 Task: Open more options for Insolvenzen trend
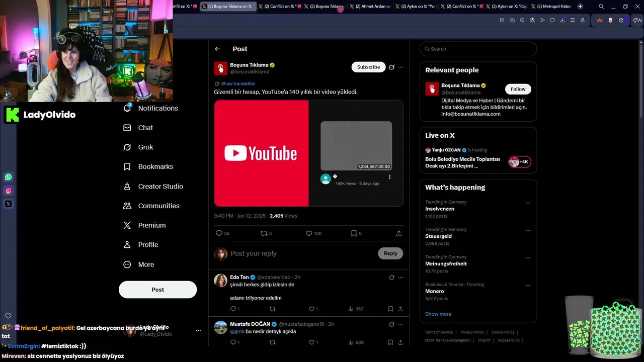point(528,203)
